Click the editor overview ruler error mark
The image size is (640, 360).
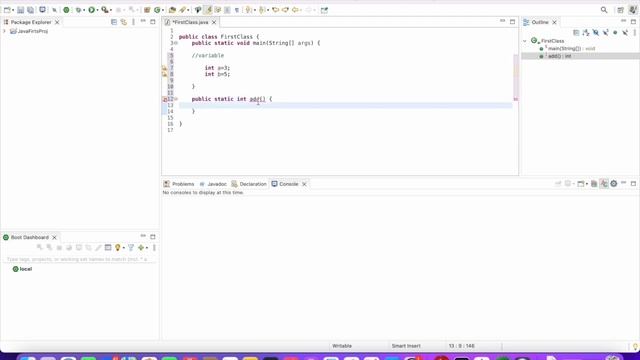tap(516, 99)
